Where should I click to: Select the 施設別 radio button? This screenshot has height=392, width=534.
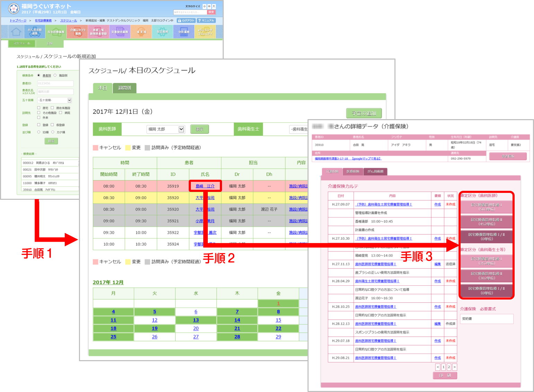tap(55, 75)
